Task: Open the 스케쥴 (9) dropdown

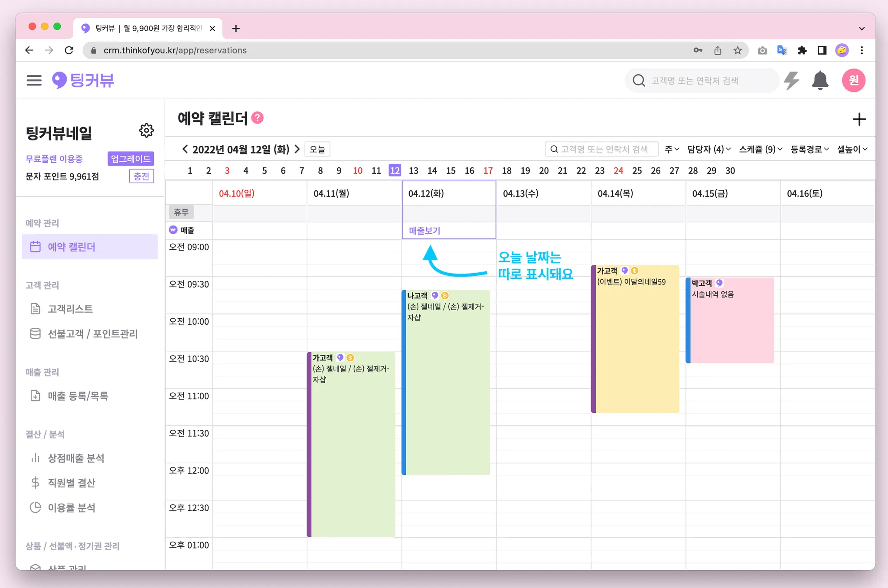Action: pyautogui.click(x=761, y=149)
